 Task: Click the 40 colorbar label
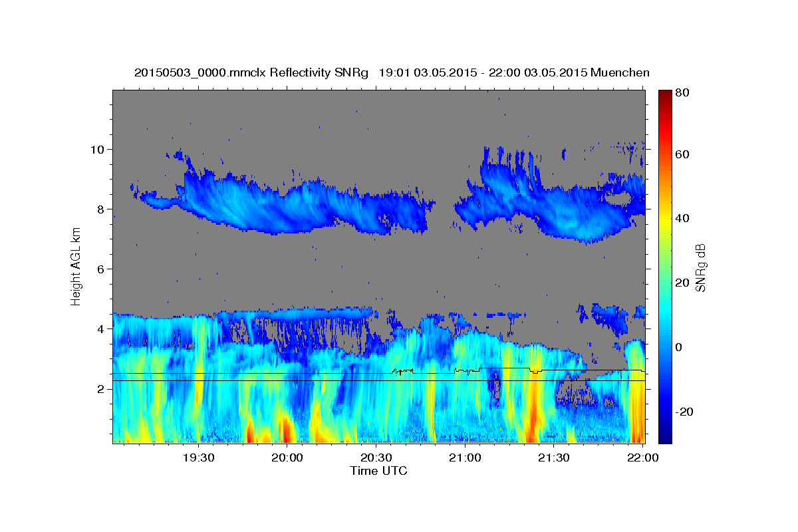[683, 218]
